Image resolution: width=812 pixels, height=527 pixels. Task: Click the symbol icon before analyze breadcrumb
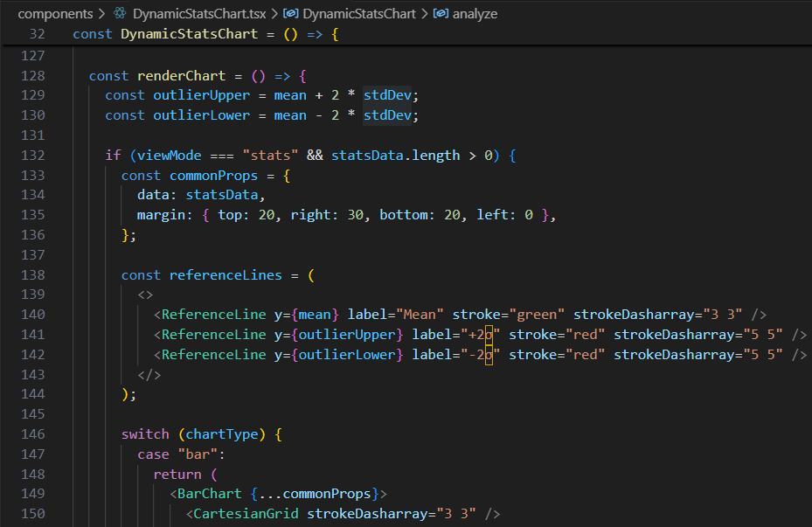click(441, 13)
